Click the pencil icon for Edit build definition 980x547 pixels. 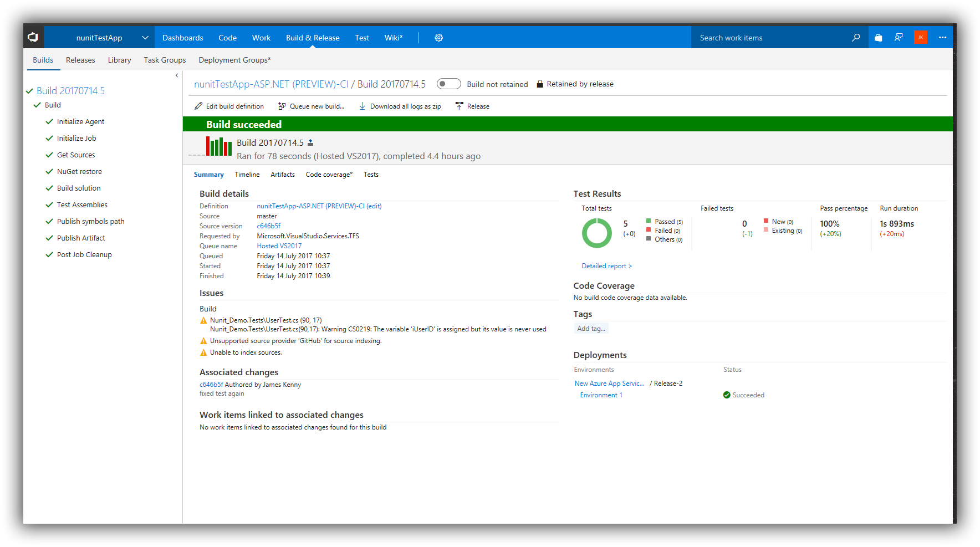coord(198,106)
